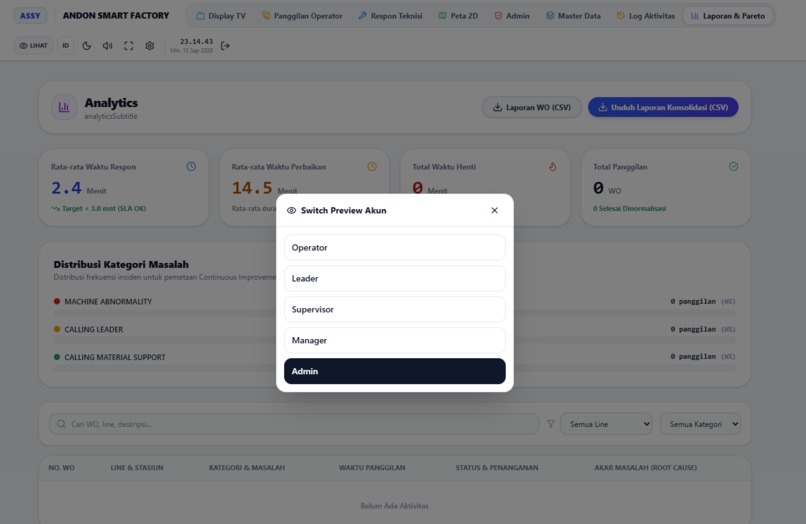Click the map icon on Peta 2D
Image resolution: width=806 pixels, height=524 pixels.
pyautogui.click(x=443, y=16)
